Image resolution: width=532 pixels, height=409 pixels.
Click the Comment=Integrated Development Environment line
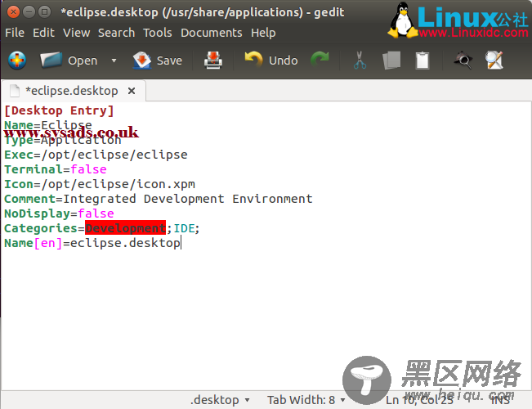point(158,199)
